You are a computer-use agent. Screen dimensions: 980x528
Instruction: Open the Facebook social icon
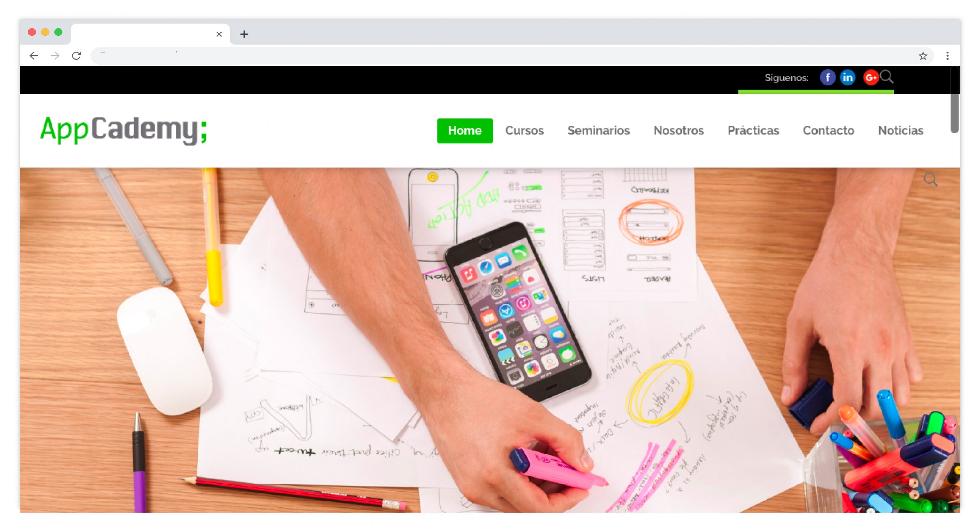827,77
